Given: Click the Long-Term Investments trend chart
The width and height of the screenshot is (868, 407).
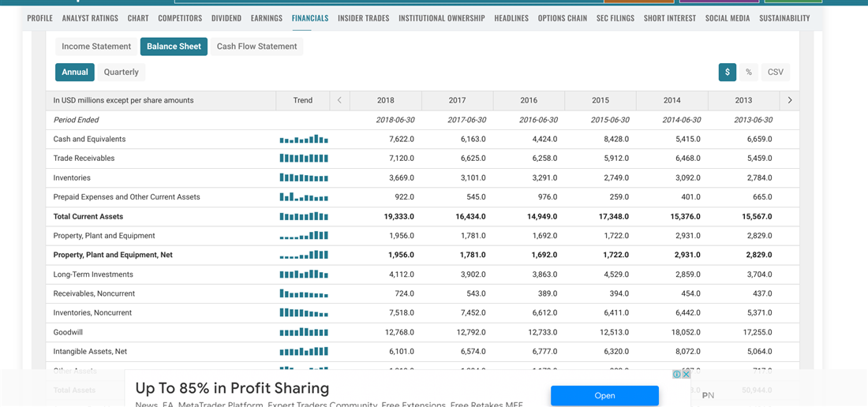Looking at the screenshot, I should [304, 274].
